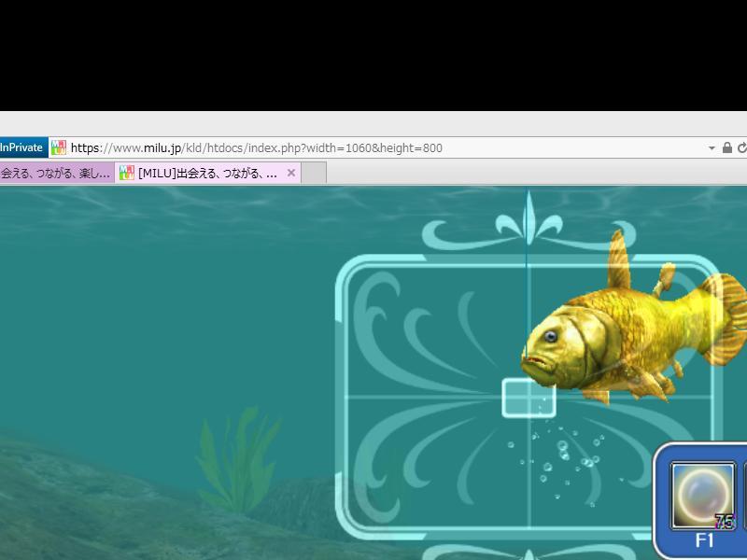Switch to the first partially visible tab
Viewport: 747px width, 560px height.
57,173
